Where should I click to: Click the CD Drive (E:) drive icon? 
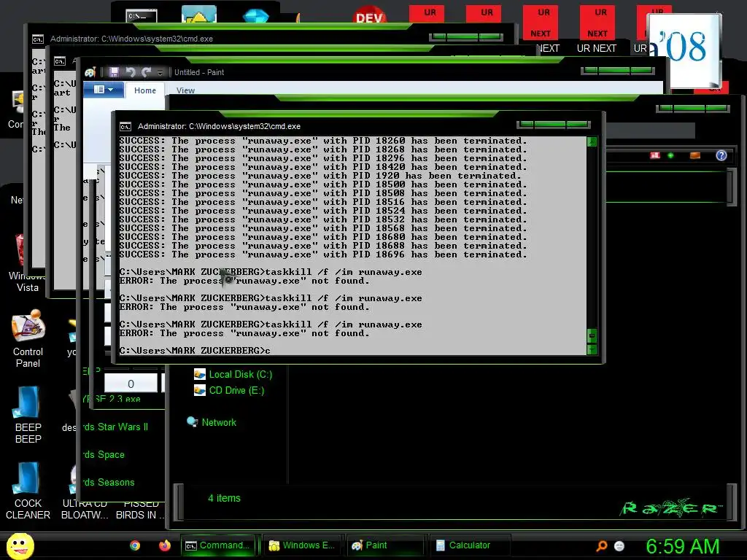200,391
